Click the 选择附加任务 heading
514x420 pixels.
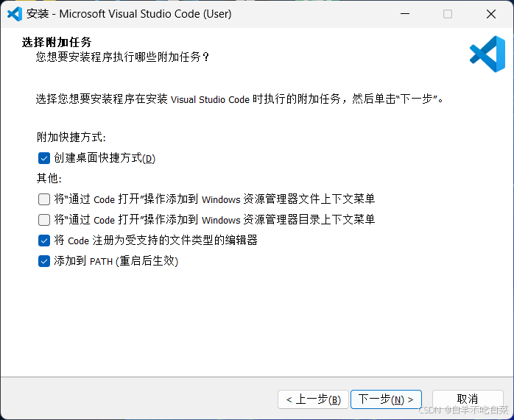point(57,42)
